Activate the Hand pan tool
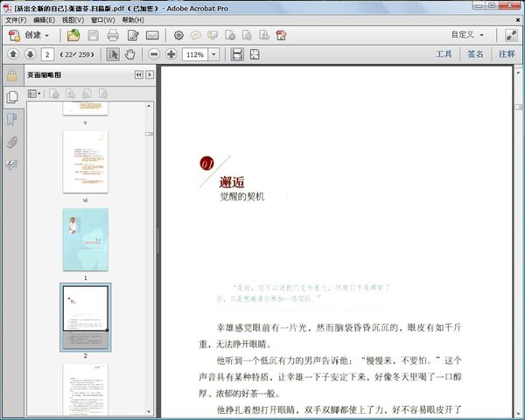The image size is (525, 420). click(x=129, y=54)
